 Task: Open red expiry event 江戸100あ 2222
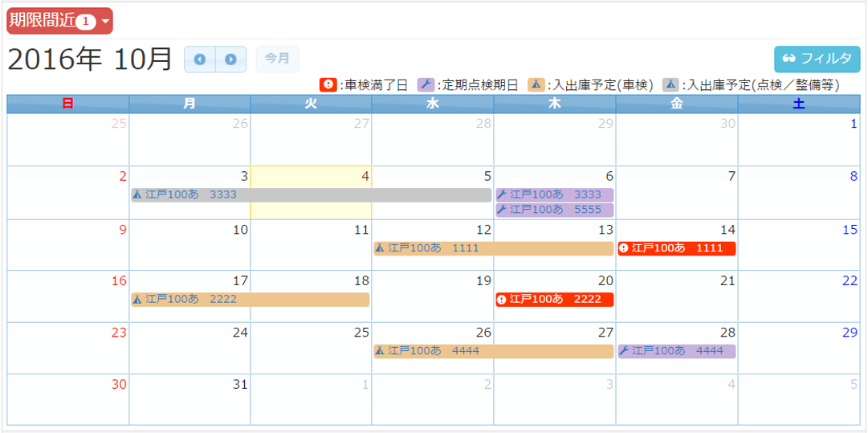tap(554, 300)
